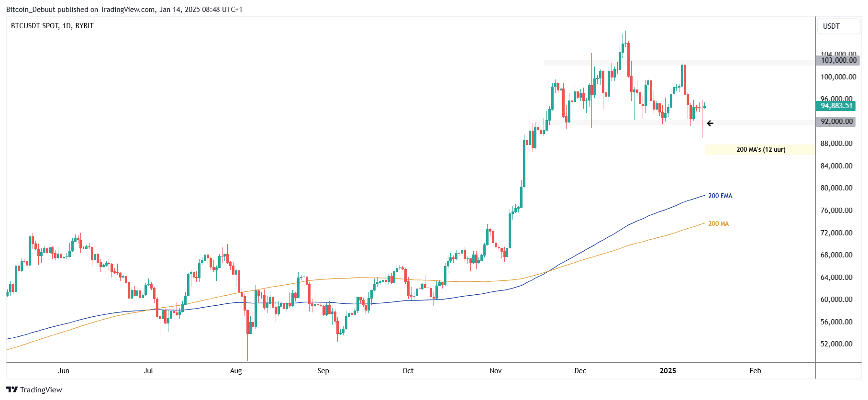This screenshot has height=400, width=868.
Task: Click the TradingView logo icon
Action: tap(12, 389)
